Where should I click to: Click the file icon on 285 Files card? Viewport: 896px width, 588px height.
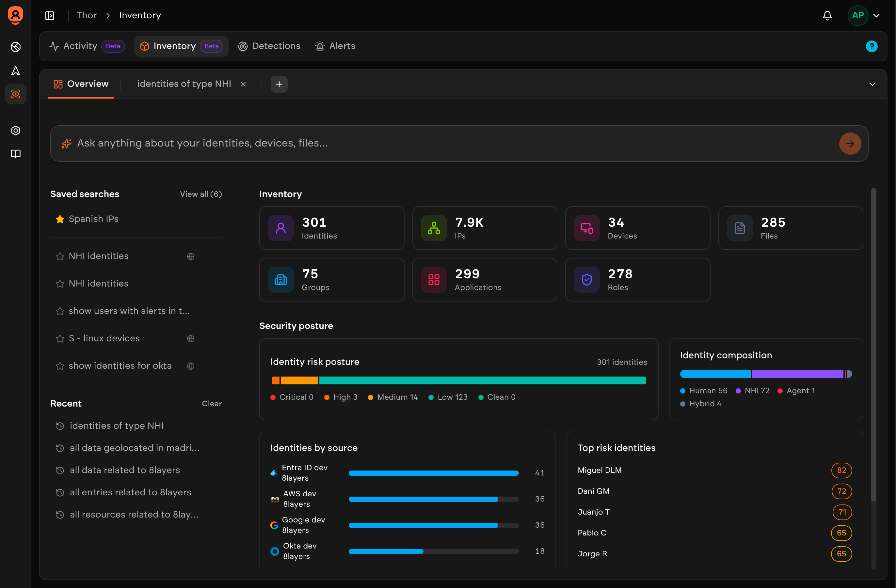(x=739, y=228)
